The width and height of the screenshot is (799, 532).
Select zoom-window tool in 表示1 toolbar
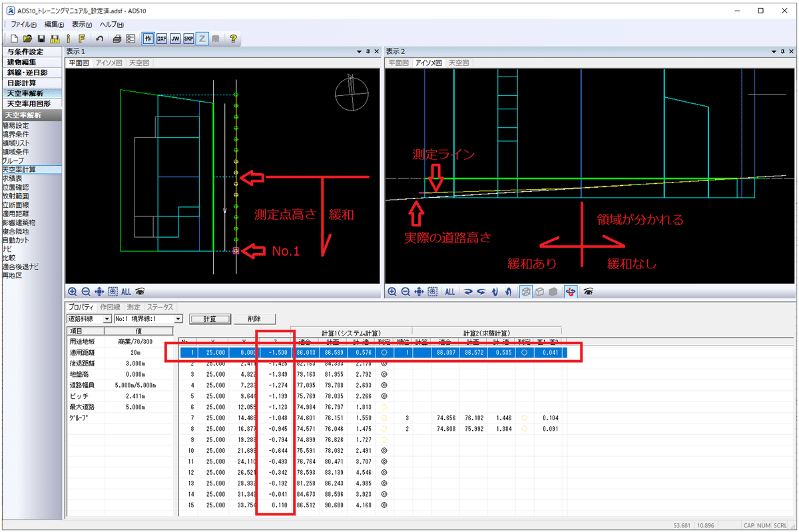tap(113, 291)
